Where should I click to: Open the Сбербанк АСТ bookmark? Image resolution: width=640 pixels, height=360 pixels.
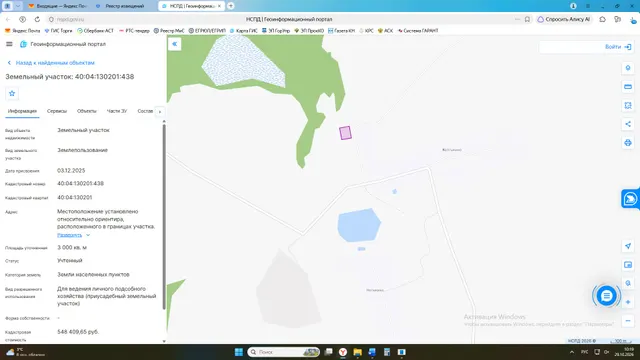(95, 31)
